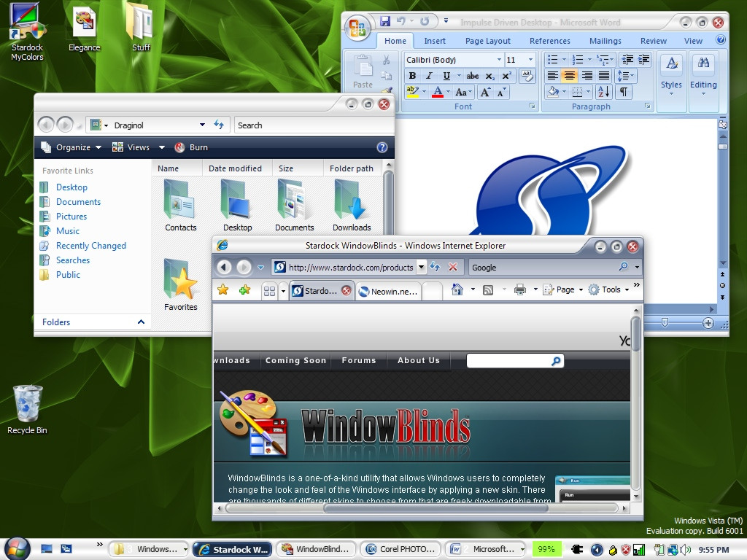Click red Font Color button in Word
Screen dimensions: 747x560
click(x=438, y=92)
